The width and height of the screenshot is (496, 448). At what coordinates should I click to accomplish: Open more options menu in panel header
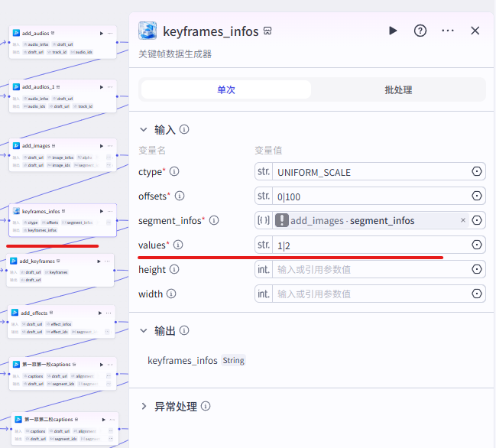pyautogui.click(x=448, y=31)
